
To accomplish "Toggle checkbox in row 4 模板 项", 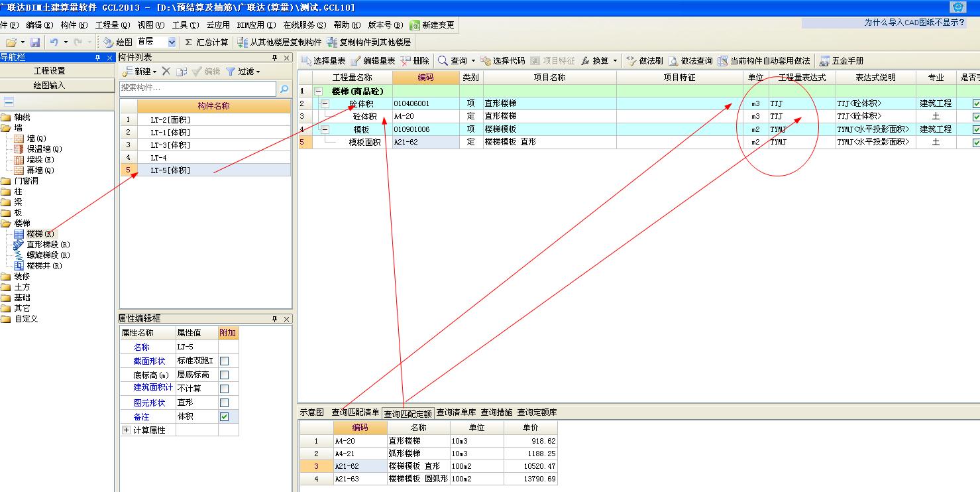I will click(x=976, y=129).
